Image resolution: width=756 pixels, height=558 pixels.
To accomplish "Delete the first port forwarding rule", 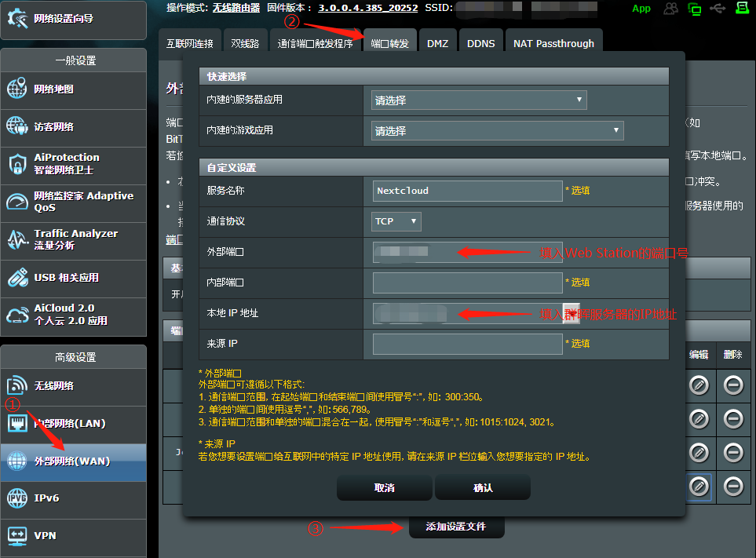I will [x=733, y=385].
